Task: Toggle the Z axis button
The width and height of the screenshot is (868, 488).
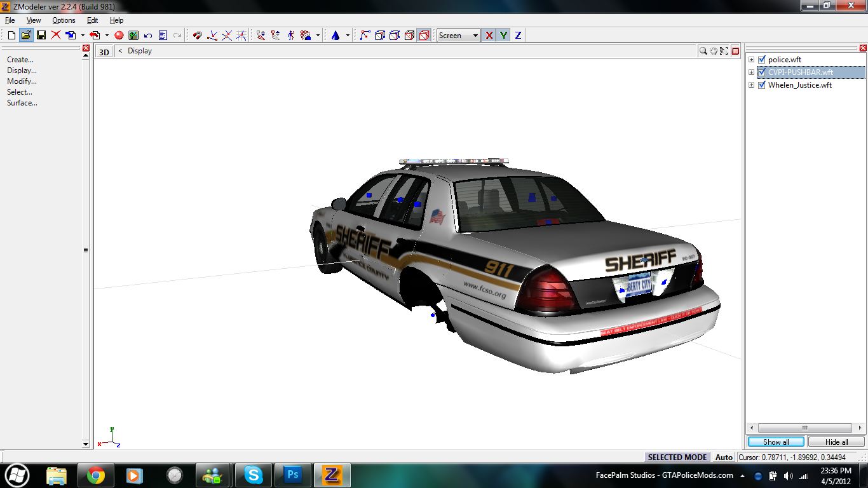Action: pyautogui.click(x=518, y=36)
